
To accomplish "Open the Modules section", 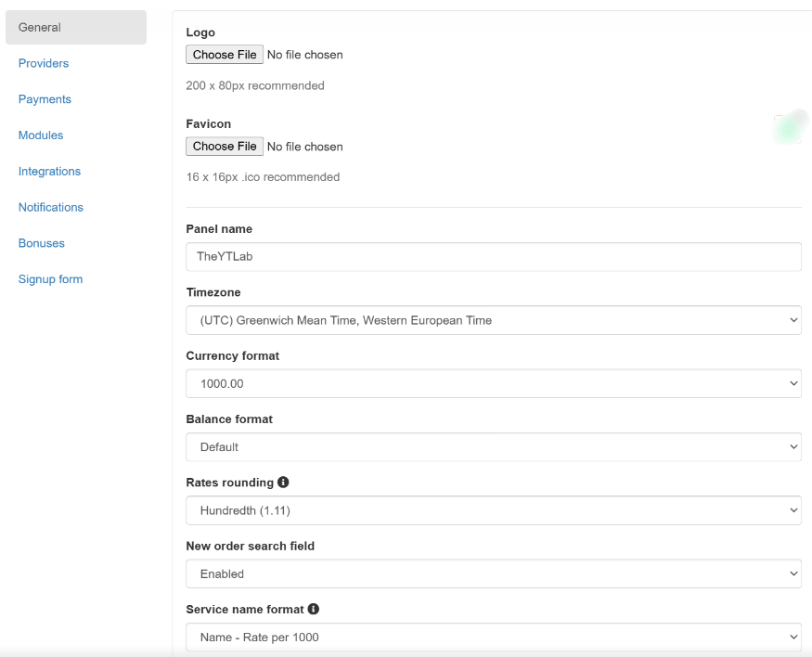I will pyautogui.click(x=41, y=135).
